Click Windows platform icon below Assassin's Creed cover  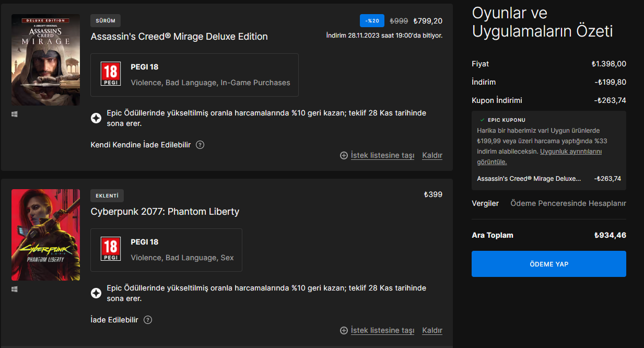[15, 114]
